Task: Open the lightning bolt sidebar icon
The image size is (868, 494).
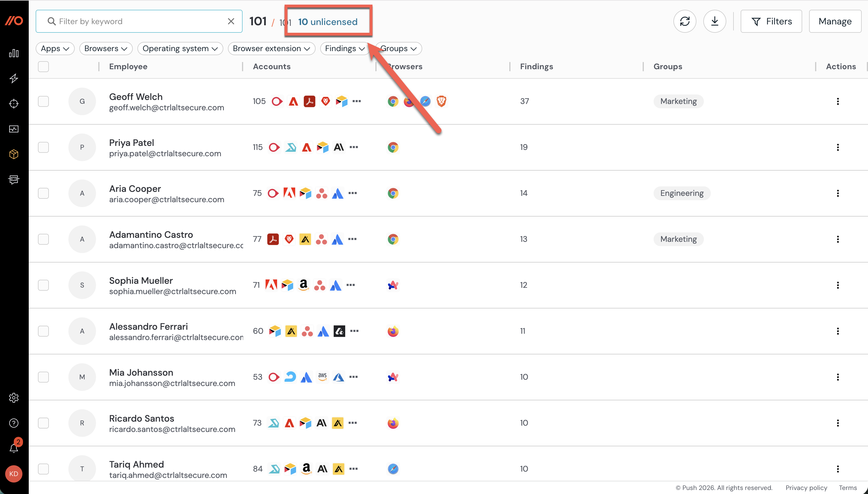Action: (14, 78)
